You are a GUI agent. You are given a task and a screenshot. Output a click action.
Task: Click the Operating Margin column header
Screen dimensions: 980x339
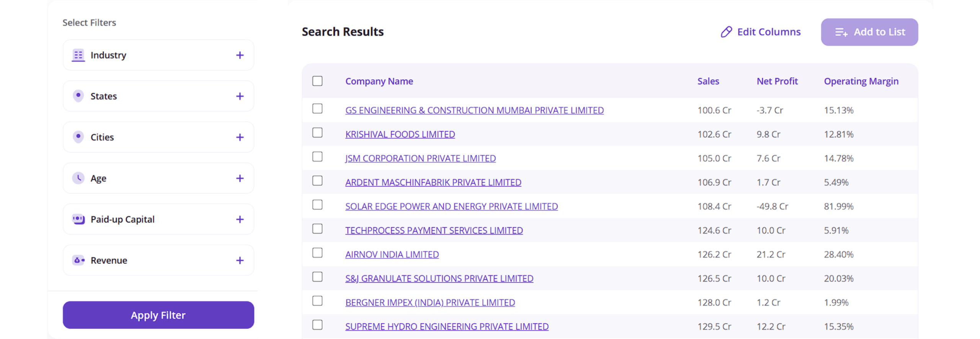861,81
